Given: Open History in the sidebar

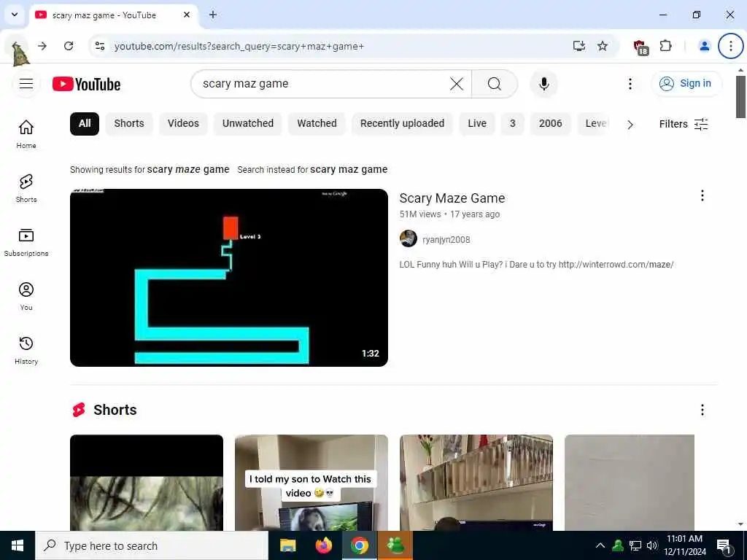Looking at the screenshot, I should 26,351.
